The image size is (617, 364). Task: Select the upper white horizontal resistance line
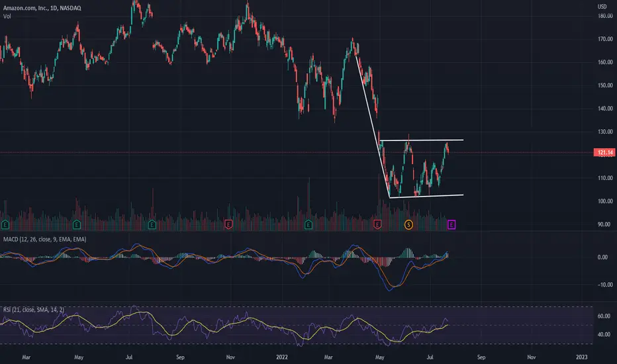click(x=422, y=140)
